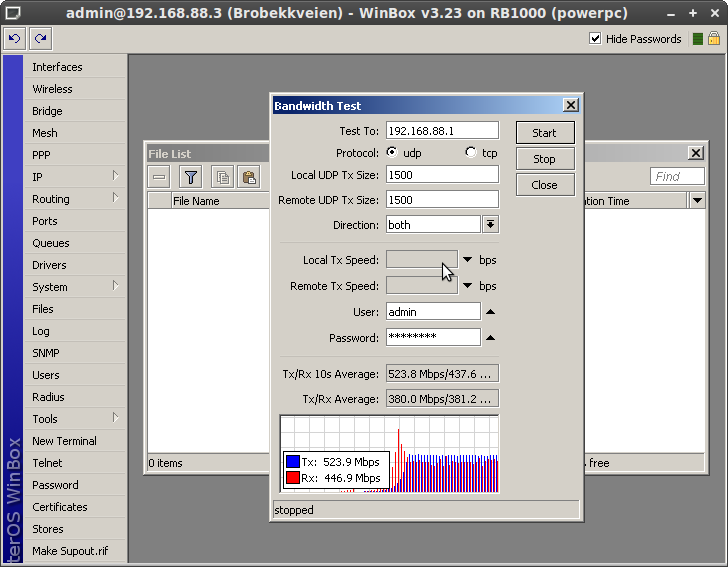Click the Undo arrow icon
The height and width of the screenshot is (567, 728).
click(14, 39)
